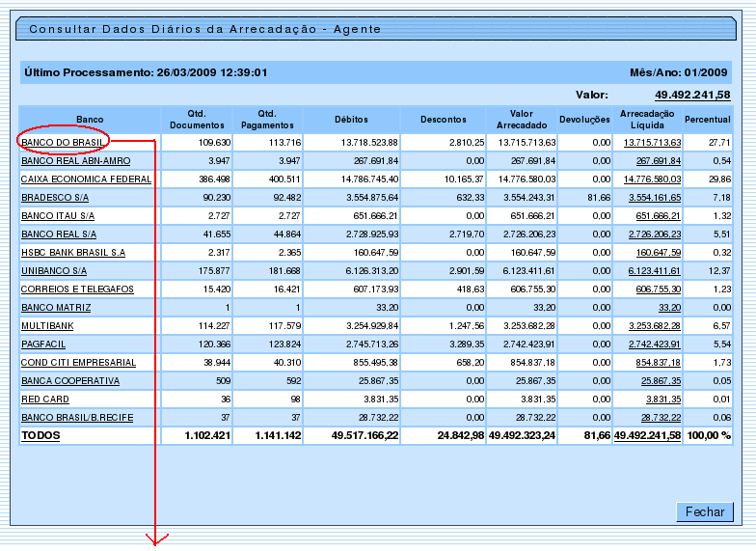Select the CAIXA ECONOMICA FEDERAL link
The height and width of the screenshot is (551, 756).
tap(86, 179)
